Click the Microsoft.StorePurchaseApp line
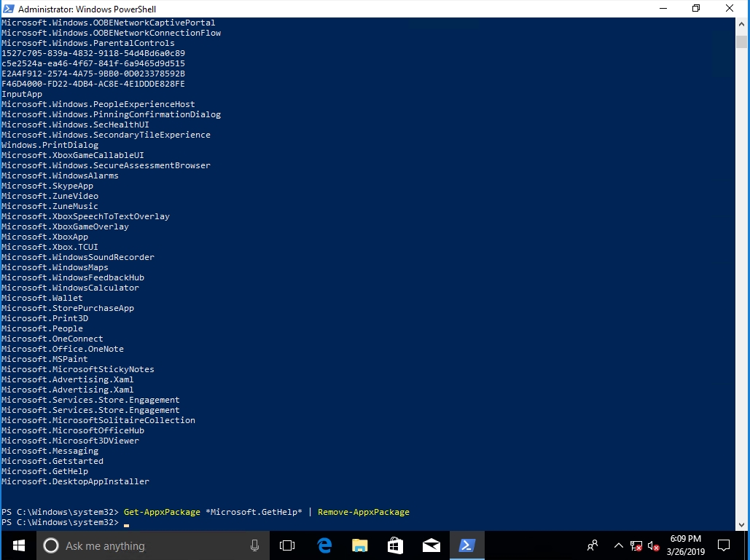 point(68,308)
